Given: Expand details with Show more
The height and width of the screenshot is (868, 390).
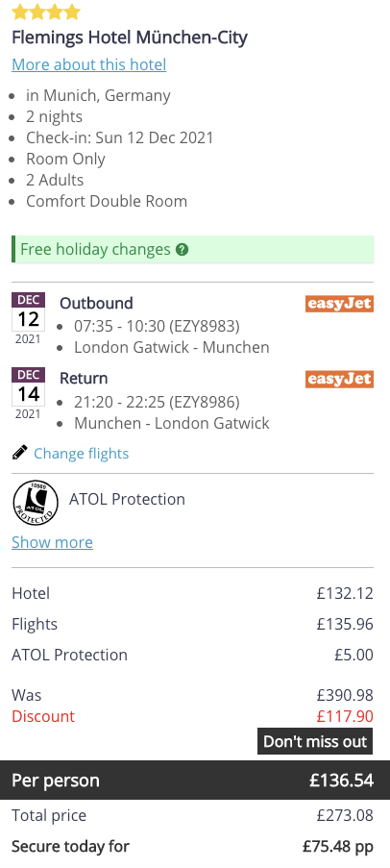Looking at the screenshot, I should (53, 542).
